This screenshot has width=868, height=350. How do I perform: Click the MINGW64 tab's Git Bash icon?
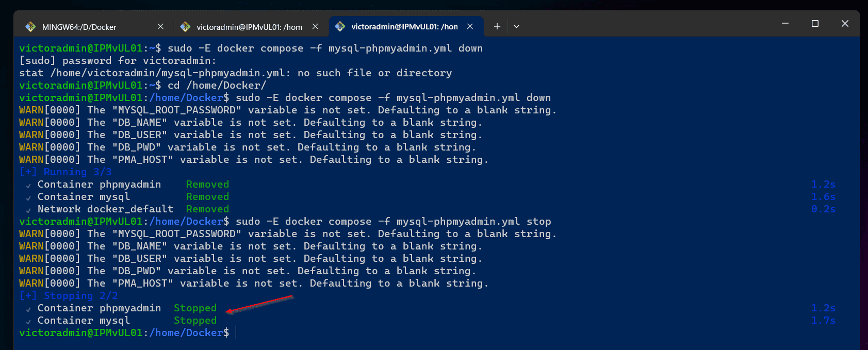click(30, 26)
